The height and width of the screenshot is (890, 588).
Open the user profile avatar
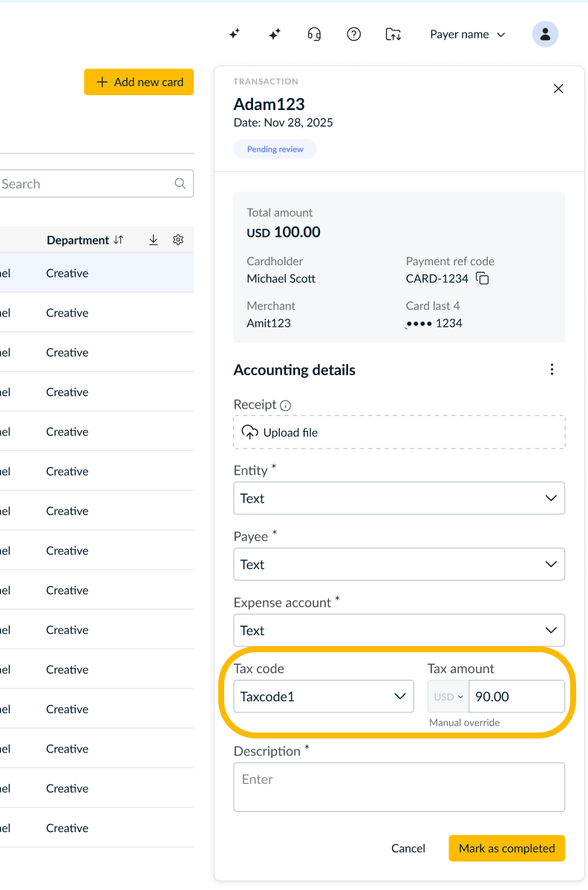click(x=545, y=35)
